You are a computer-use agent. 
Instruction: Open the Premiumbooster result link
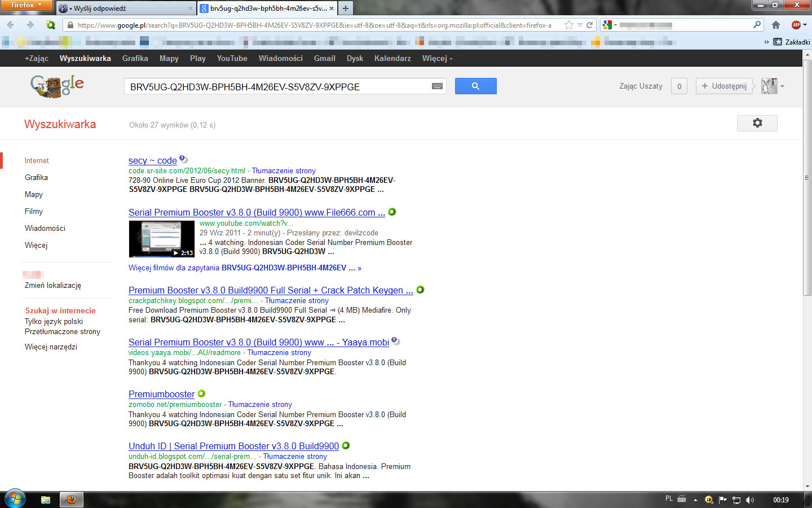pos(161,394)
